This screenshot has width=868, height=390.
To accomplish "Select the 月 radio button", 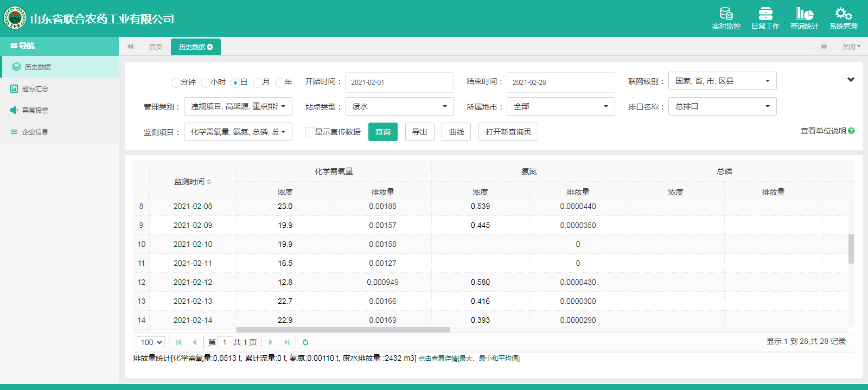I will (x=257, y=82).
